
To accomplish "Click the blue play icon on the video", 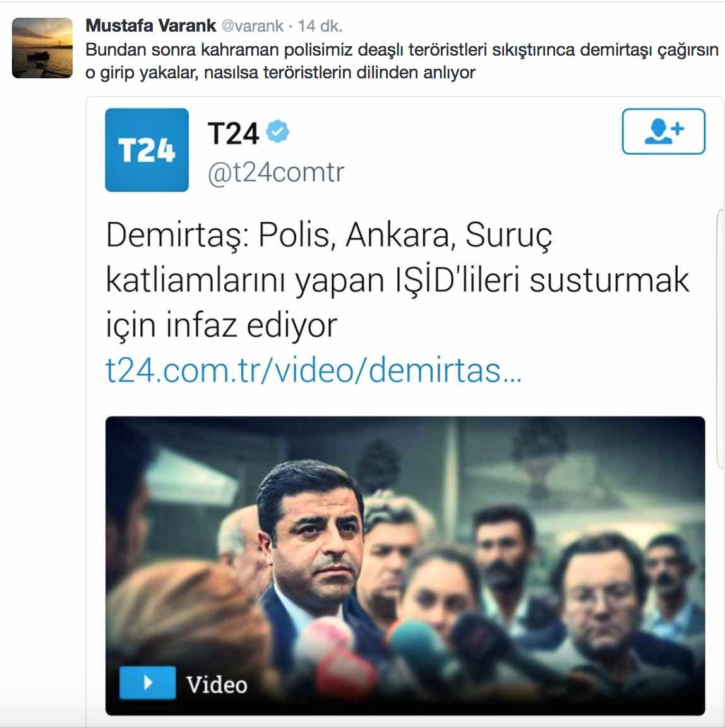I will pos(148,682).
